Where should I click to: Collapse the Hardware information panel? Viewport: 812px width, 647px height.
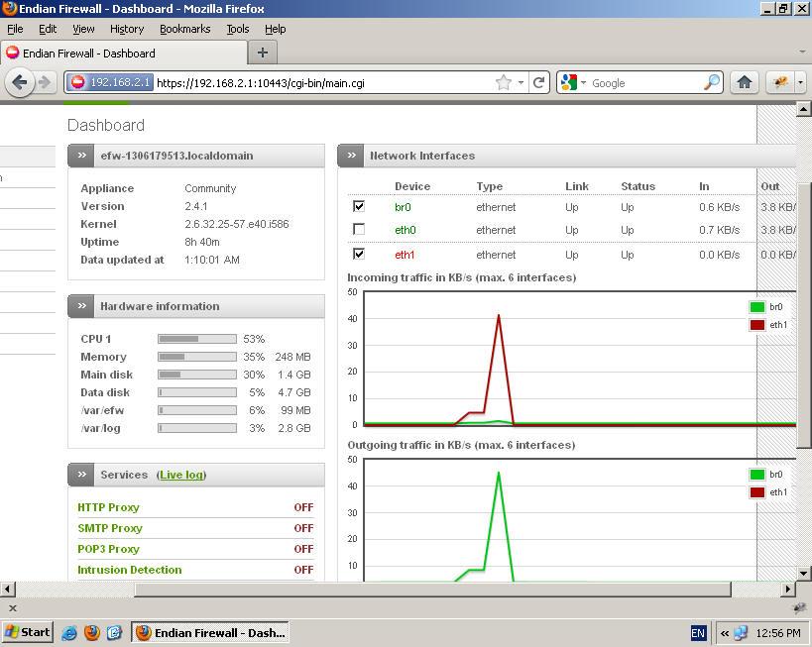[82, 306]
